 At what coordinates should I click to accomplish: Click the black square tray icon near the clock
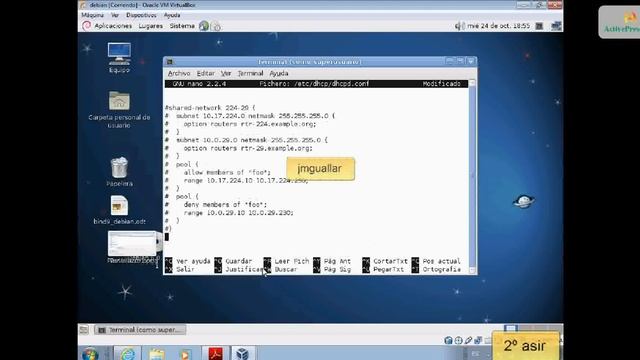pyautogui.click(x=539, y=26)
